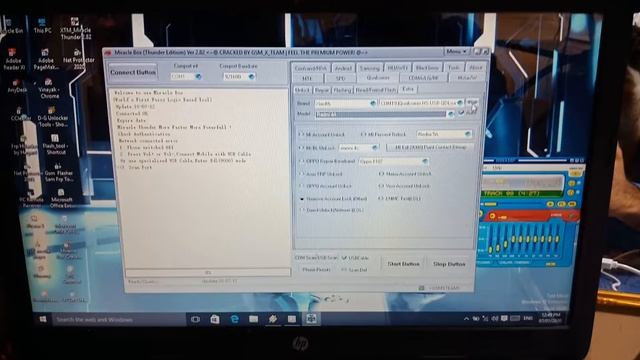Open This PC desktop icon
This screenshot has width=640, height=360.
point(42,25)
